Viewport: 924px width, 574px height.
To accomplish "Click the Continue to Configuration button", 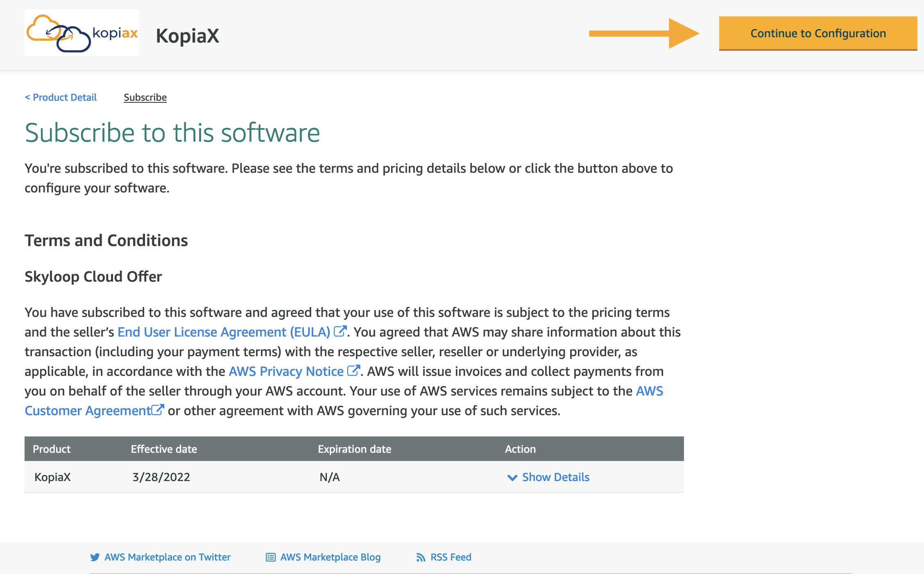I will (x=818, y=33).
